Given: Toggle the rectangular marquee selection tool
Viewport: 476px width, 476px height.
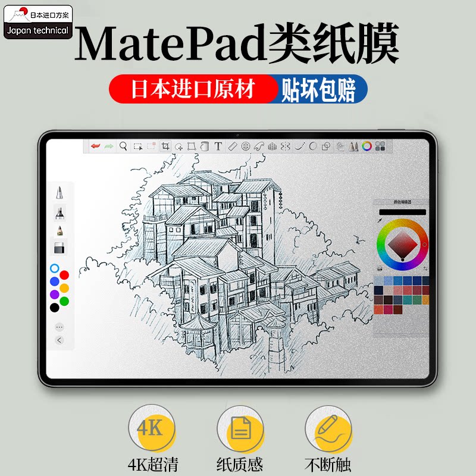Looking at the screenshot, I should coord(139,145).
